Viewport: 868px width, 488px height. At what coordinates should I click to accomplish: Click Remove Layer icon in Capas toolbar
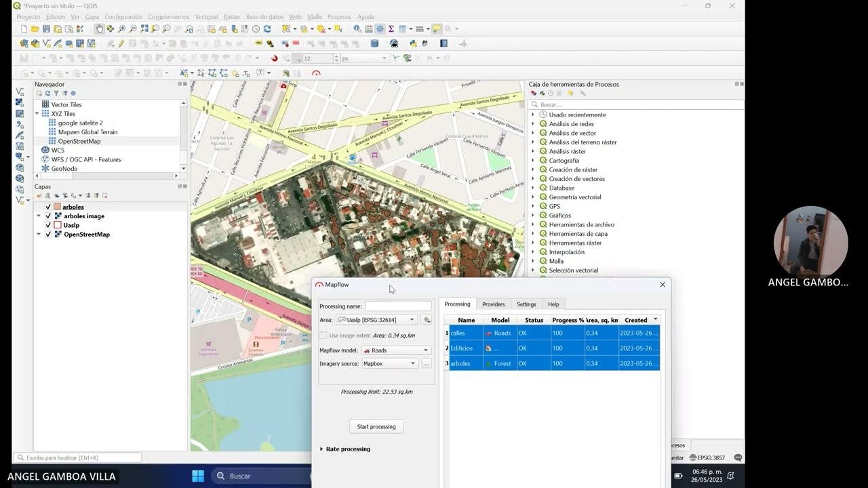click(x=104, y=196)
